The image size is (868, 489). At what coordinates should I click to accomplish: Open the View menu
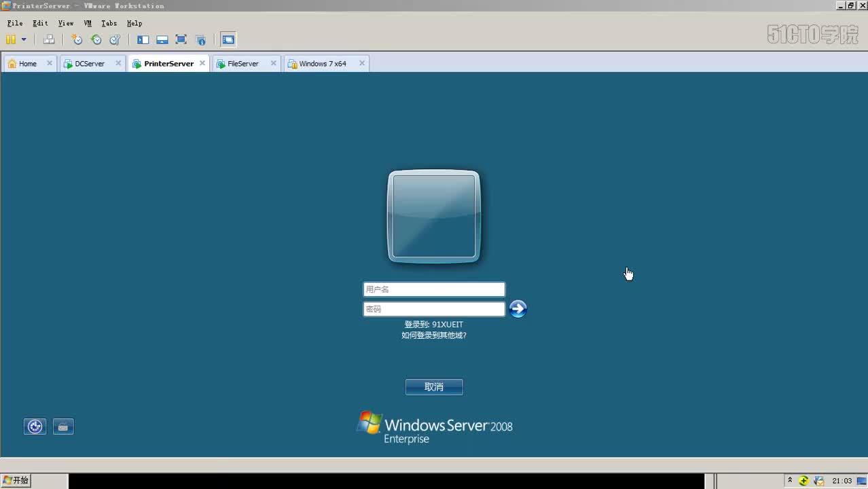click(x=66, y=23)
